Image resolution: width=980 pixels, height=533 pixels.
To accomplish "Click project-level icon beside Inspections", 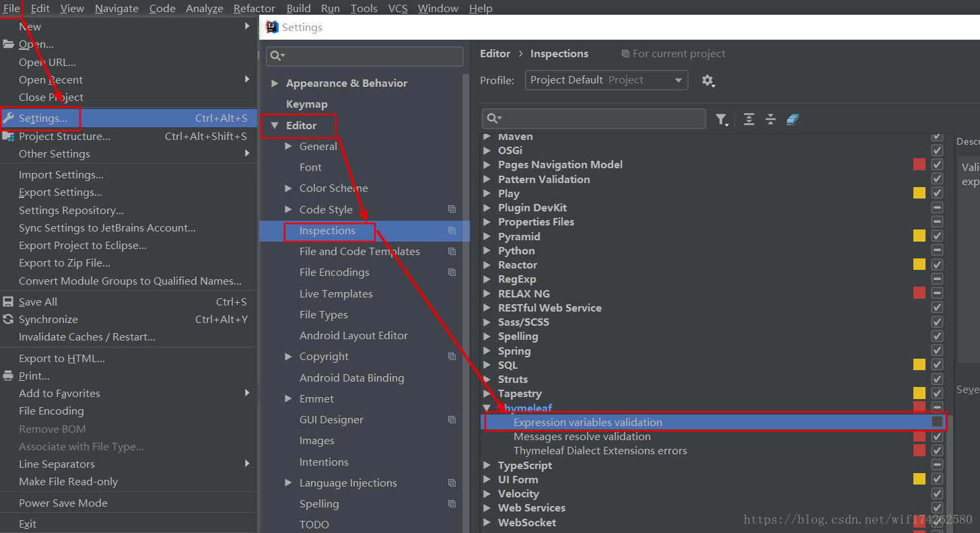I will (452, 230).
